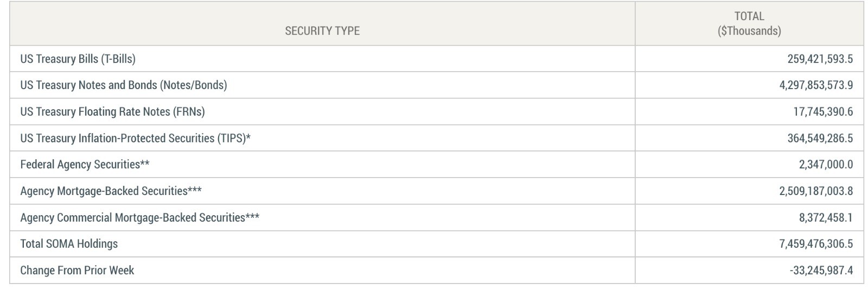Select the Change From Prior Week label

[77, 271]
